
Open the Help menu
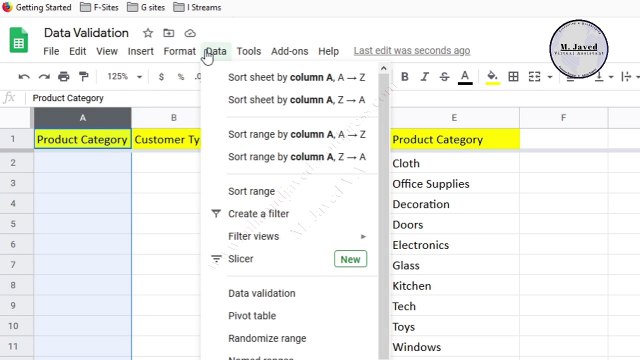click(x=329, y=51)
